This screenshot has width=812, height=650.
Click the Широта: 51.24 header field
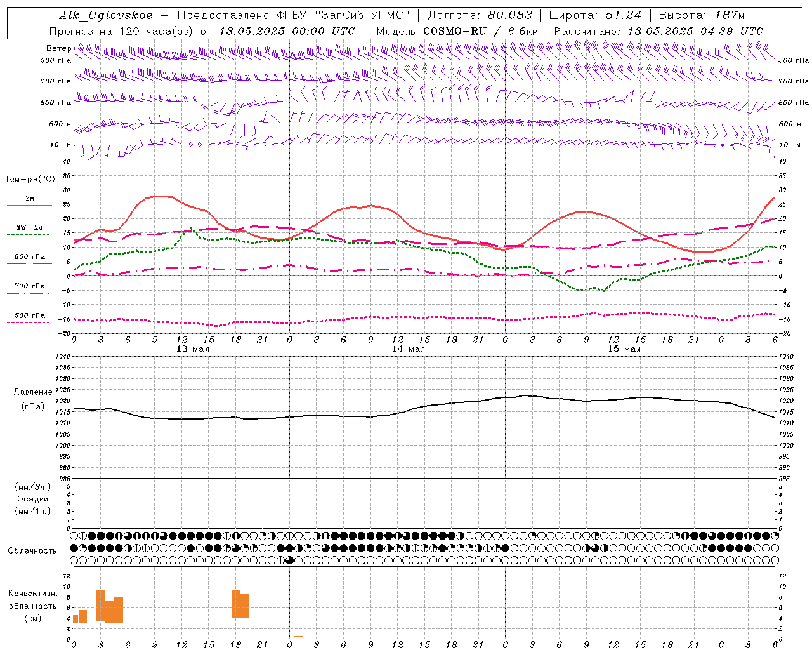(x=595, y=15)
